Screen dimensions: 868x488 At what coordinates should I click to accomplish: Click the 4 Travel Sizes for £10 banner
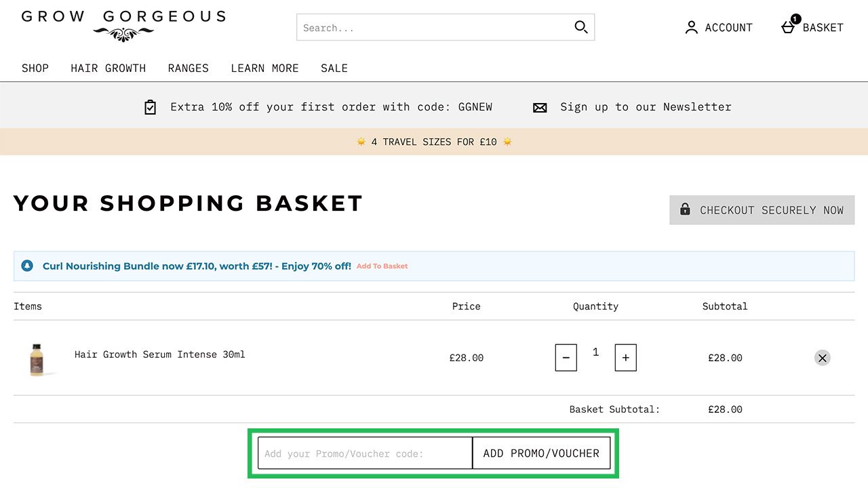click(x=434, y=142)
